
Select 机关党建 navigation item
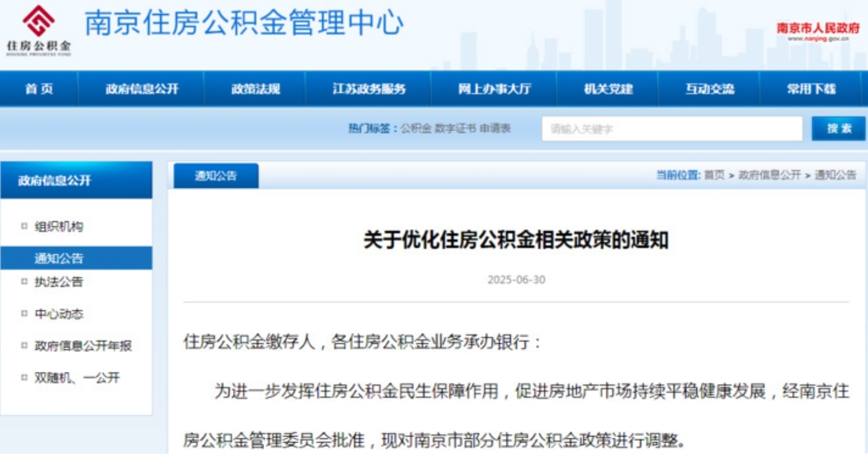(608, 89)
